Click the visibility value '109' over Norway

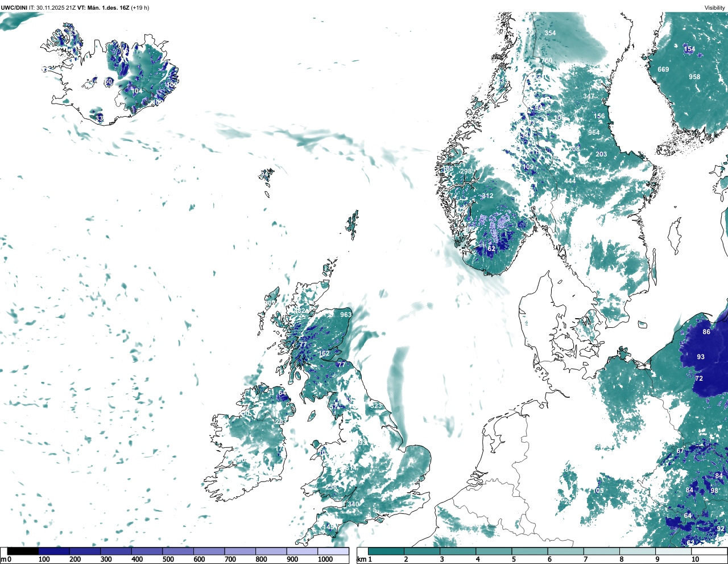tap(528, 167)
